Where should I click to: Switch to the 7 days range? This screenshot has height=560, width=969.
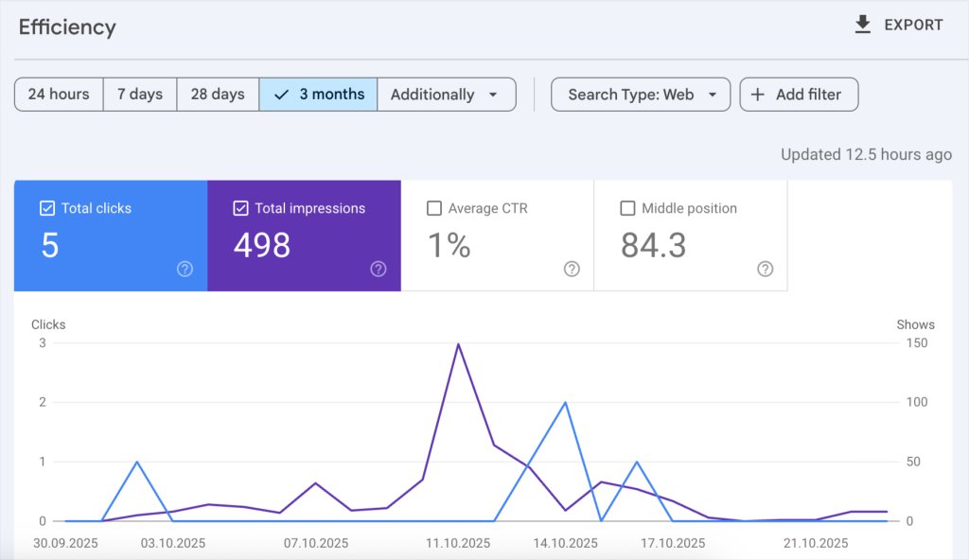140,95
